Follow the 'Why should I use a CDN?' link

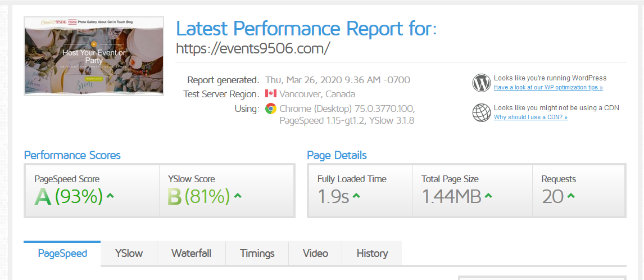pyautogui.click(x=530, y=118)
